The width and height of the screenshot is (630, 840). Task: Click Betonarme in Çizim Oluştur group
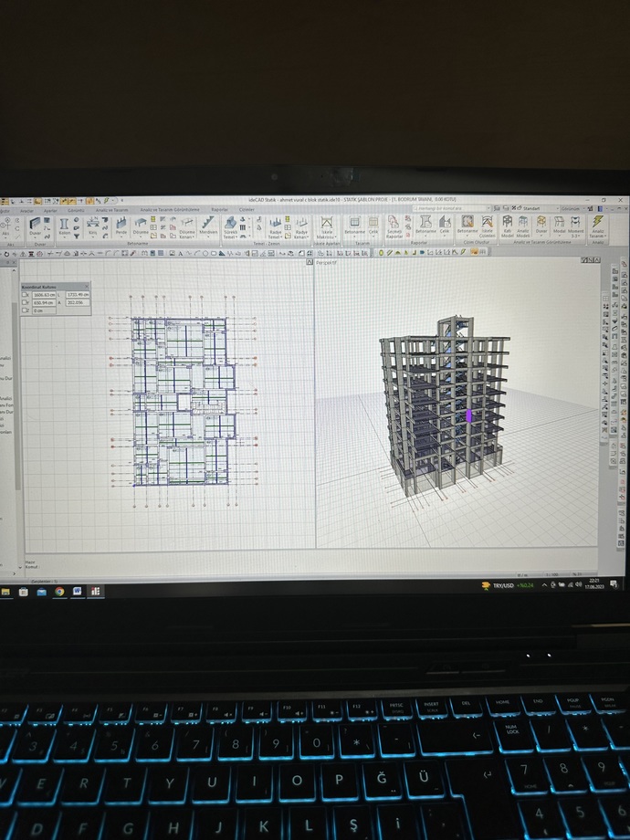467,225
